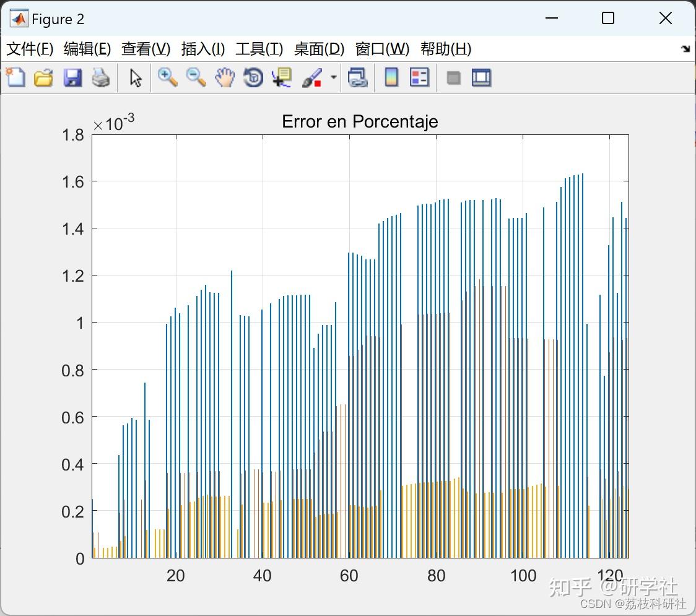The width and height of the screenshot is (696, 616).
Task: Open the 文件(F) menu
Action: 30,49
